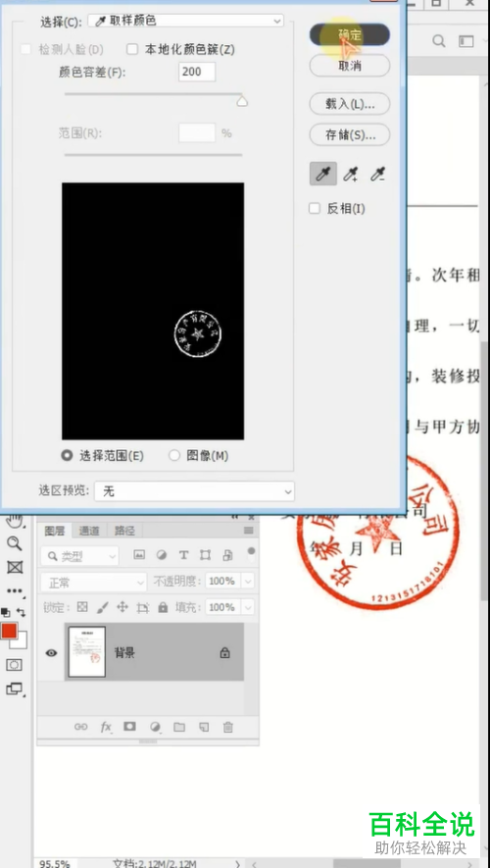Filter layers by pixel layers icon

pos(139,555)
